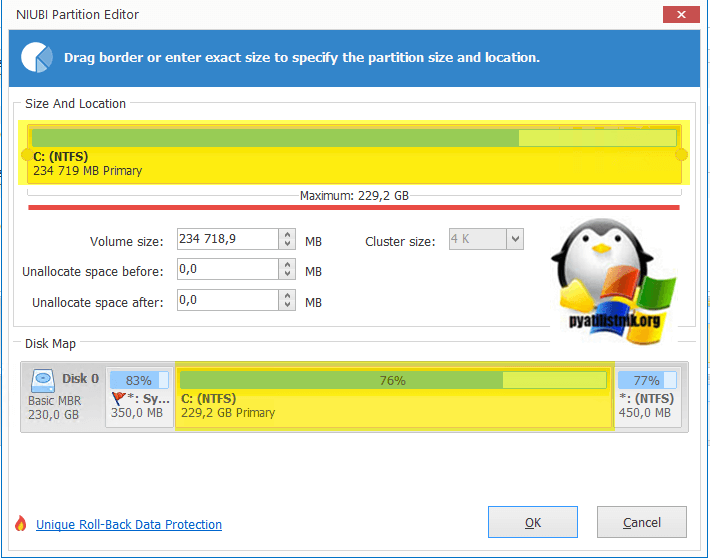Click the Disk 0 hard drive icon
Viewport: 710px width, 558px height.
(43, 380)
